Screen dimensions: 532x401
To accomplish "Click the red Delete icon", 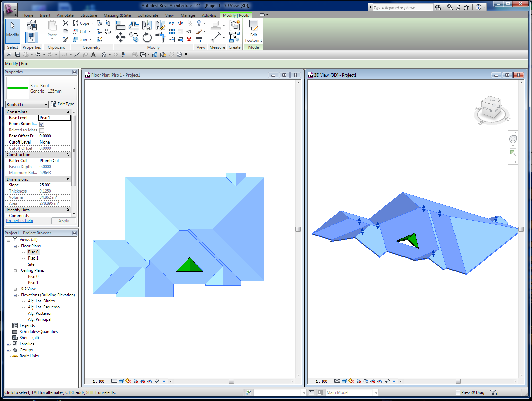I will click(x=189, y=39).
